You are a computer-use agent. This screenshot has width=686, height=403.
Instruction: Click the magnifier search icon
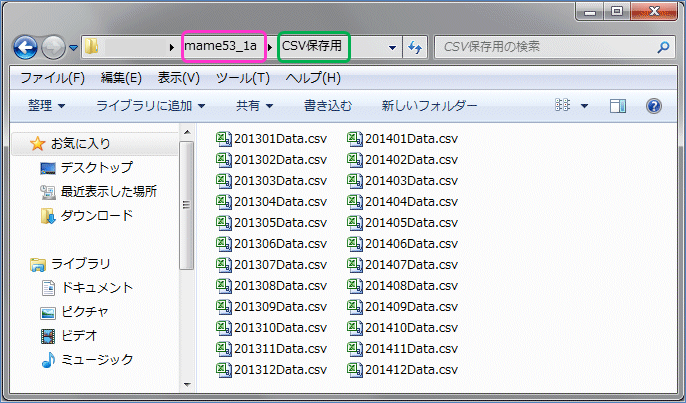tap(663, 47)
